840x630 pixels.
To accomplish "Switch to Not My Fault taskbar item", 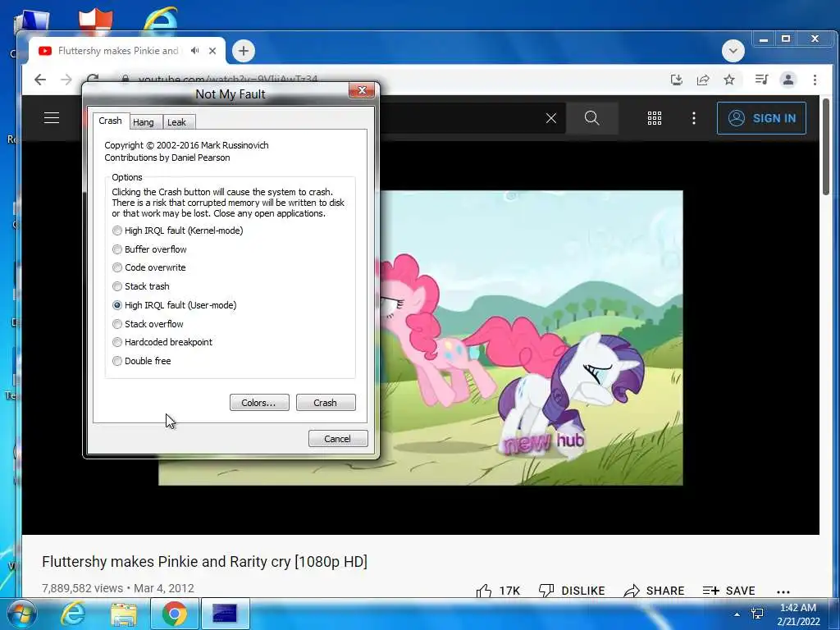I will 225,614.
